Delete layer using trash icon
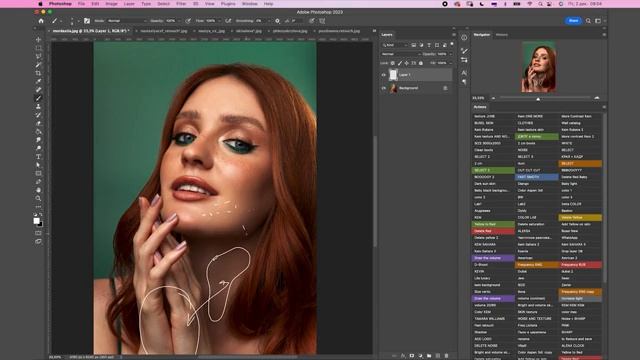 (x=446, y=356)
